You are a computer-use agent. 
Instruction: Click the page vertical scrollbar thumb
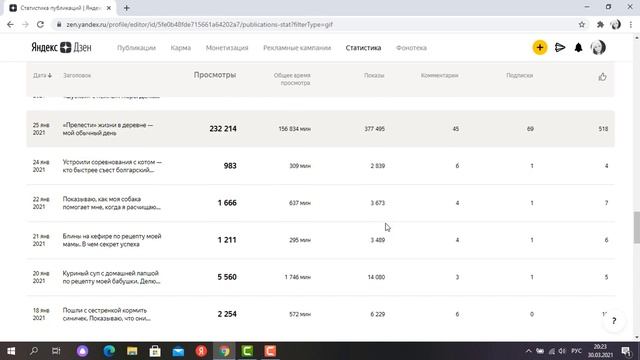click(637, 228)
